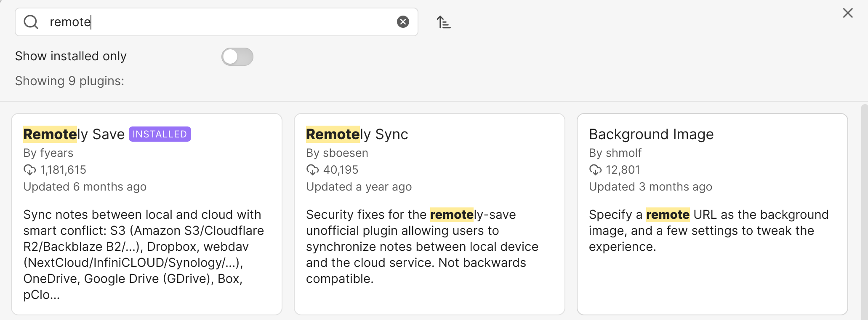Click download icon on Remotely Save
Viewport: 868px width, 320px height.
coord(29,170)
